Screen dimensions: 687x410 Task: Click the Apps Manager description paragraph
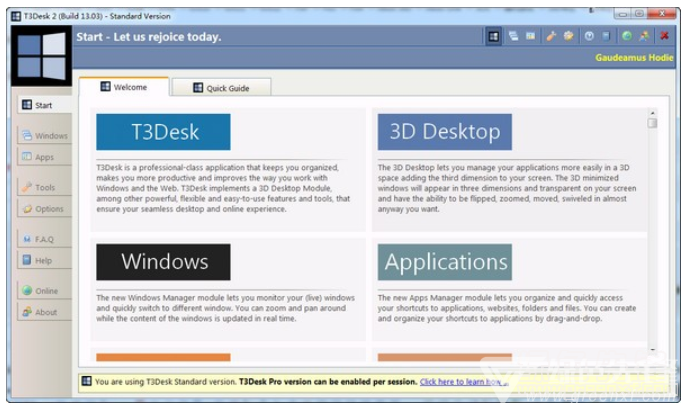point(507,308)
